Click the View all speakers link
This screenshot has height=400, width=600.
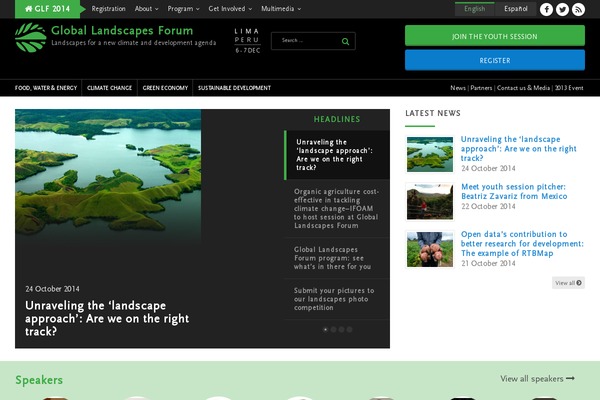(537, 379)
